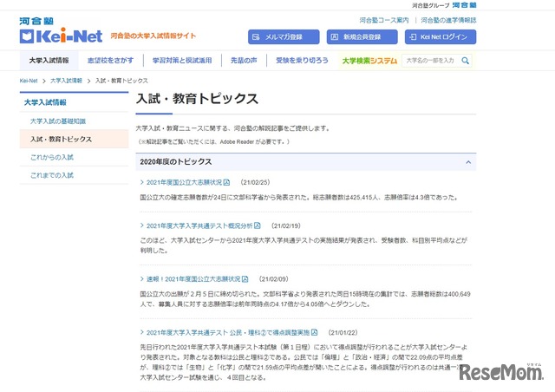The height and width of the screenshot is (392, 555).
Task: Open the 学習対策と模試活用 tab
Action: pos(175,61)
